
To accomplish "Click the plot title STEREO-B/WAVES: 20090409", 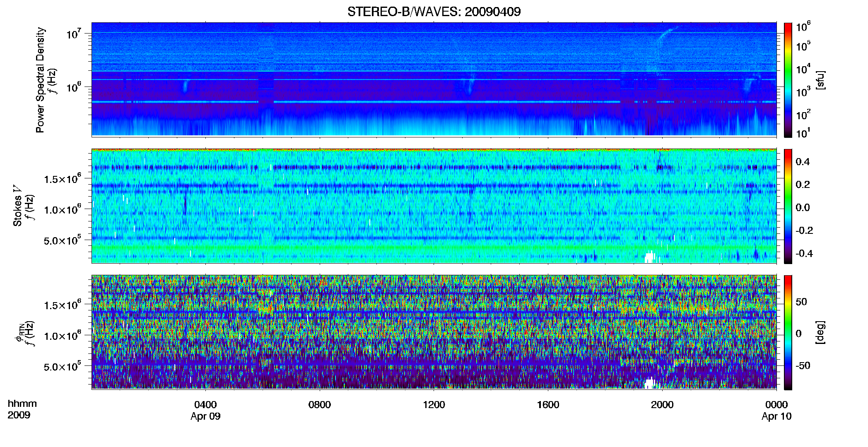I will (x=434, y=12).
